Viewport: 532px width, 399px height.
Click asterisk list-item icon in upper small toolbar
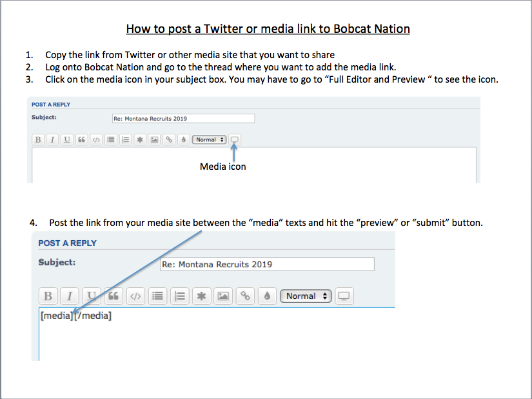click(x=140, y=139)
